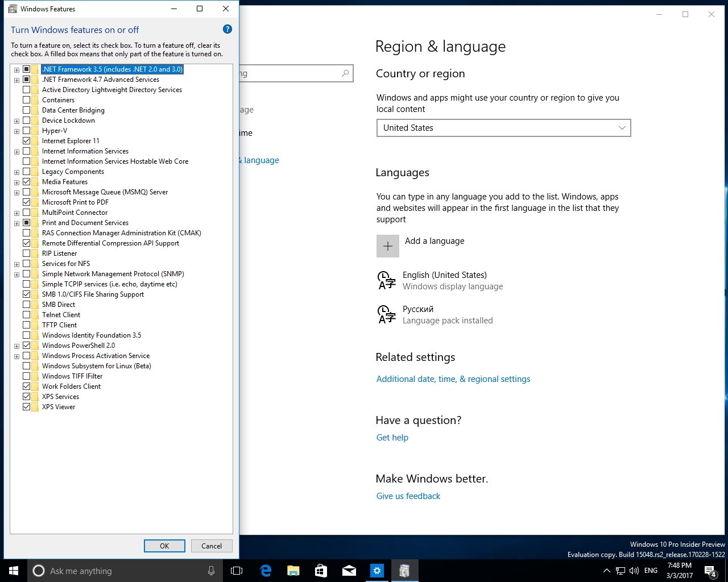Select RIP Listener feature row
This screenshot has height=582, width=728.
(59, 253)
